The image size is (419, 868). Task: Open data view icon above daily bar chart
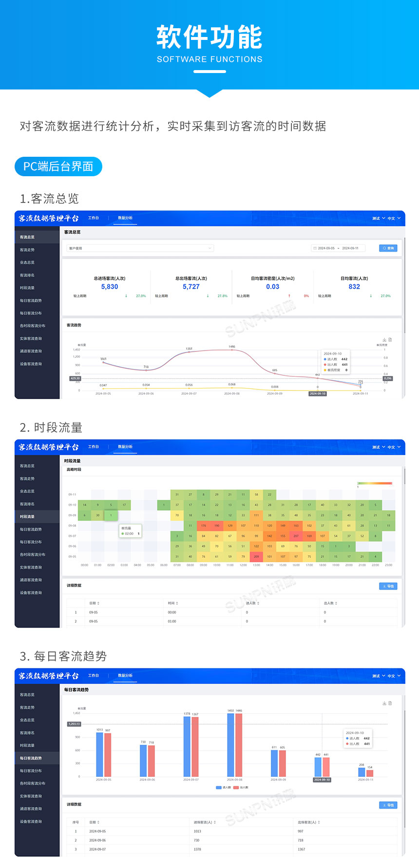click(390, 703)
